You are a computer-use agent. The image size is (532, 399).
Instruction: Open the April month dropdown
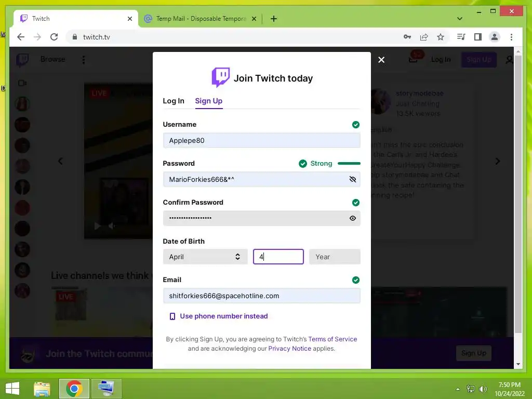(205, 257)
